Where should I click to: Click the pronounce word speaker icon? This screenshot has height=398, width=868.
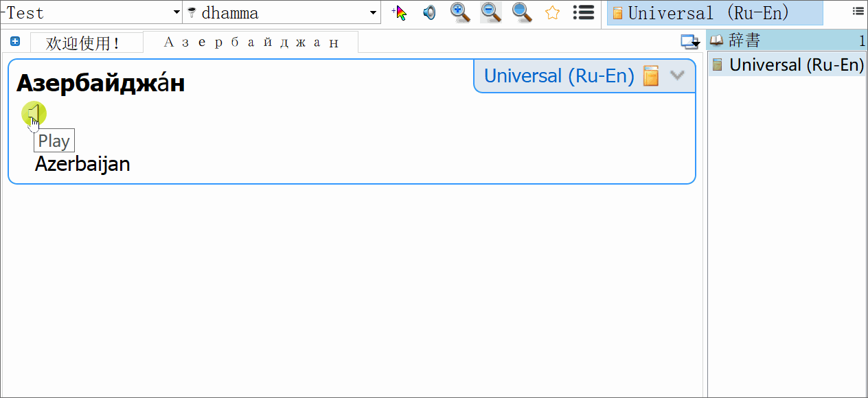pyautogui.click(x=429, y=12)
